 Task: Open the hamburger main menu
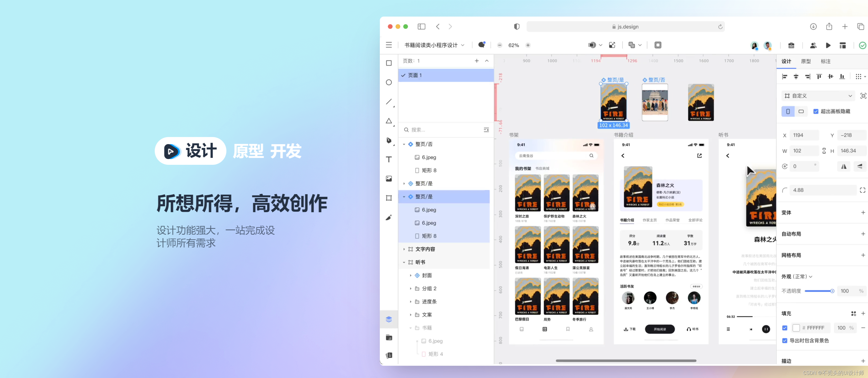(x=389, y=45)
